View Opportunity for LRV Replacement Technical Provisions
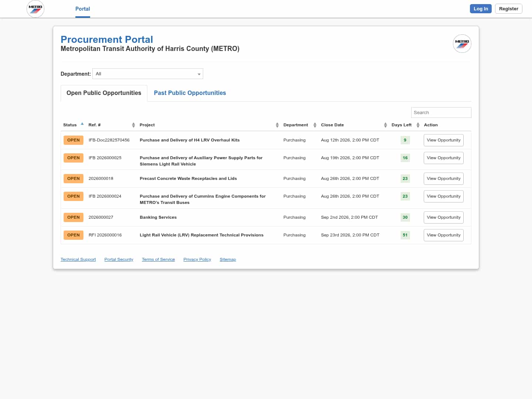 pos(444,235)
